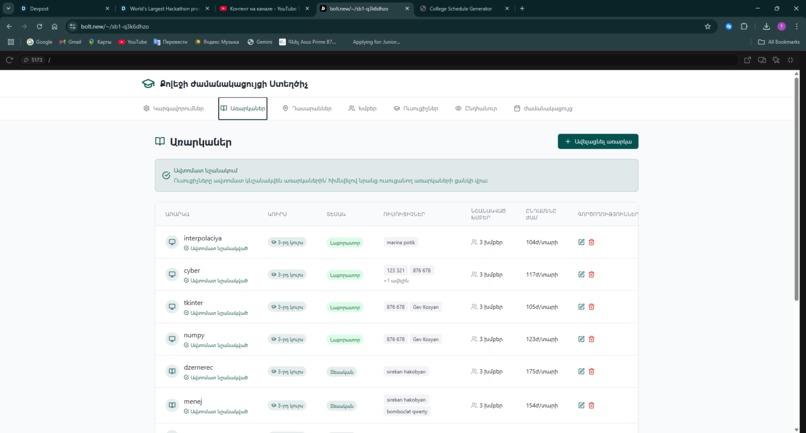Click the interpolaciya subject name

pyautogui.click(x=203, y=238)
